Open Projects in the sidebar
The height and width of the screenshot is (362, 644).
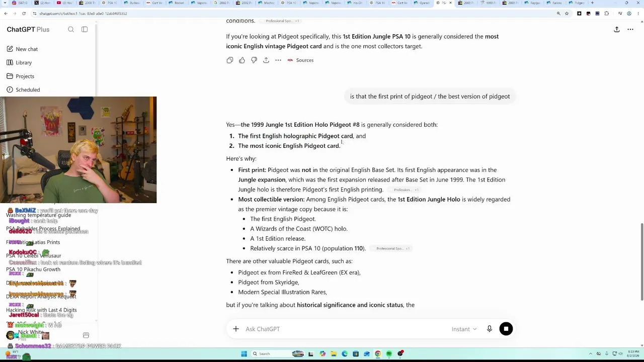coord(25,76)
